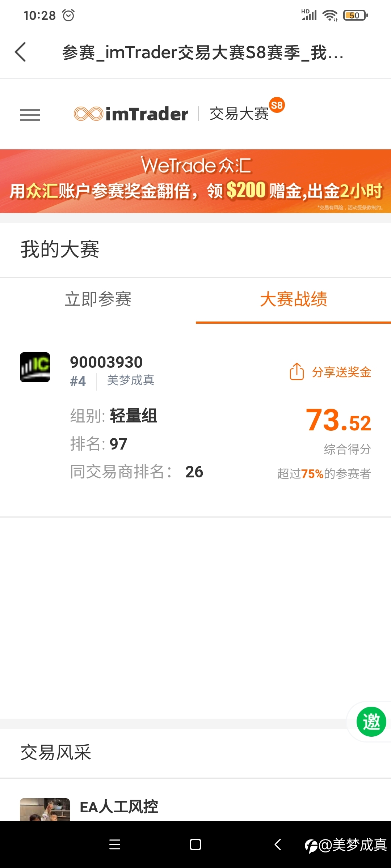Viewport: 391px width, 868px height.
Task: Tap the 美梦成真 nickname label
Action: [x=131, y=380]
